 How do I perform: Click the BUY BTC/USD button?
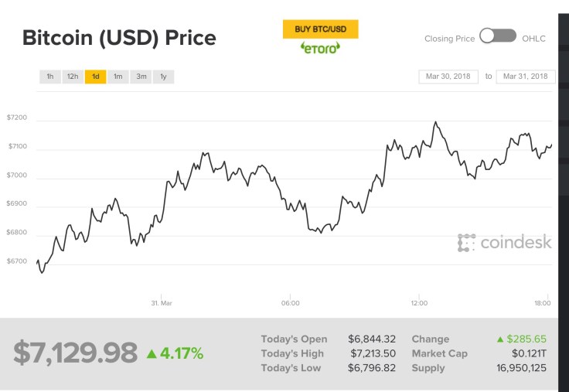coord(320,29)
